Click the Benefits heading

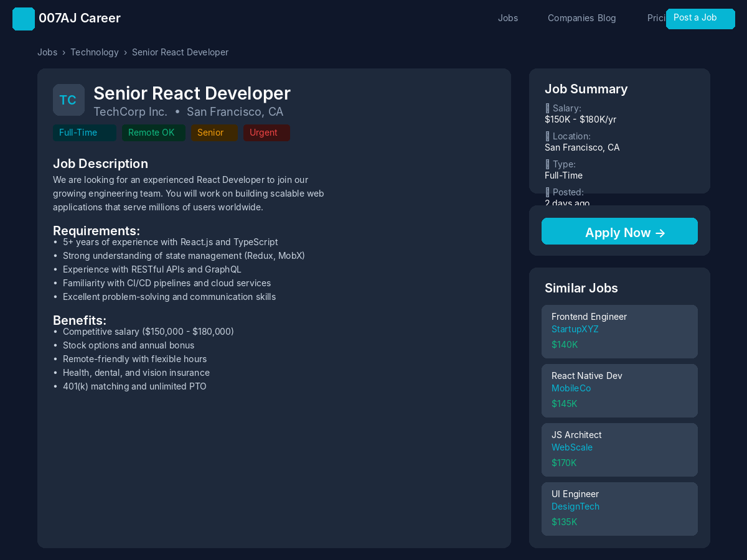pyautogui.click(x=80, y=320)
